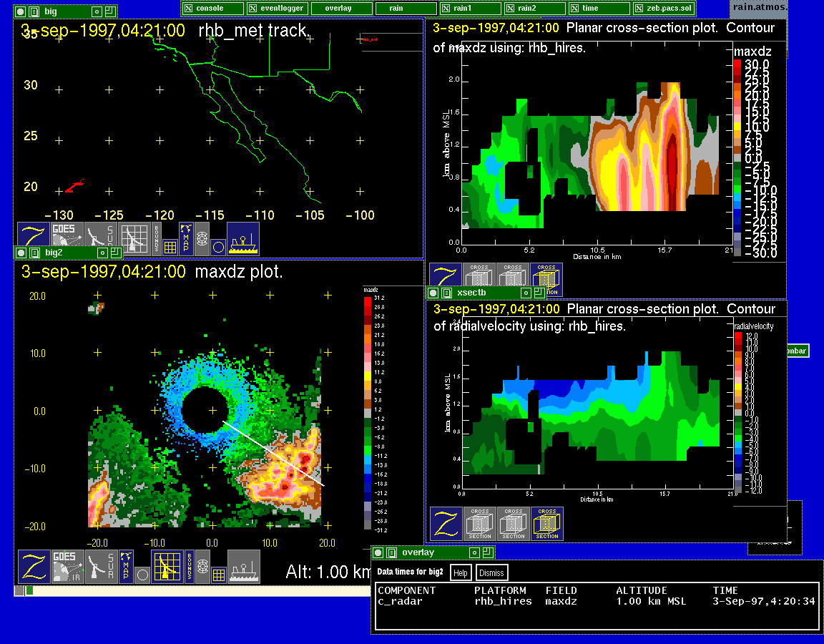Screen dimensions: 824x644
Task: Open the zeb.pacs.sol entry in top bar
Action: pyautogui.click(x=664, y=8)
